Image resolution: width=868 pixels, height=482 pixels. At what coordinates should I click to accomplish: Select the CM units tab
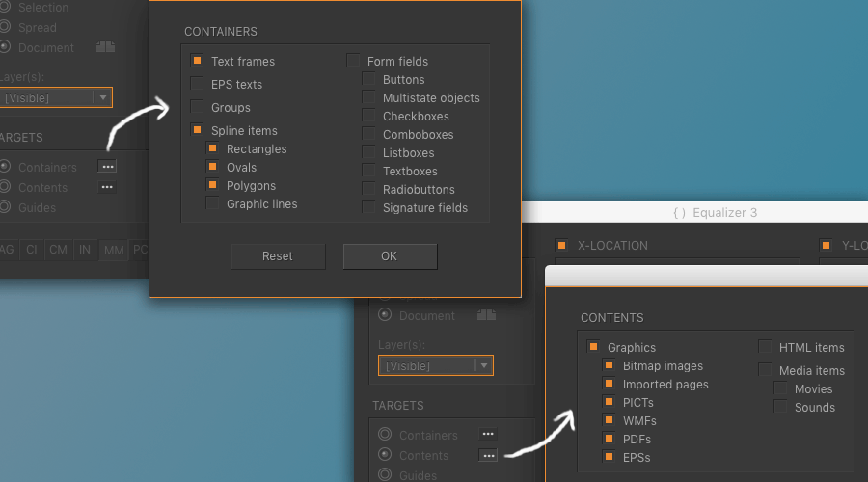point(59,250)
